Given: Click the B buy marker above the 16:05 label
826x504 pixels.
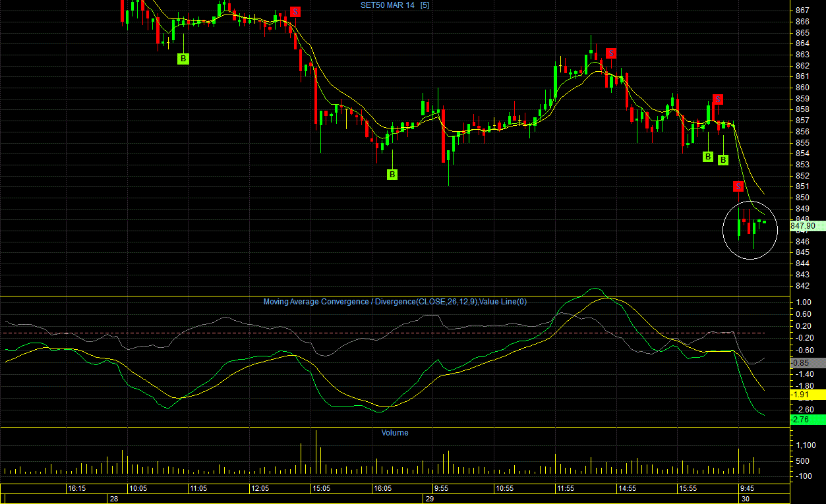Looking at the screenshot, I should 392,175.
